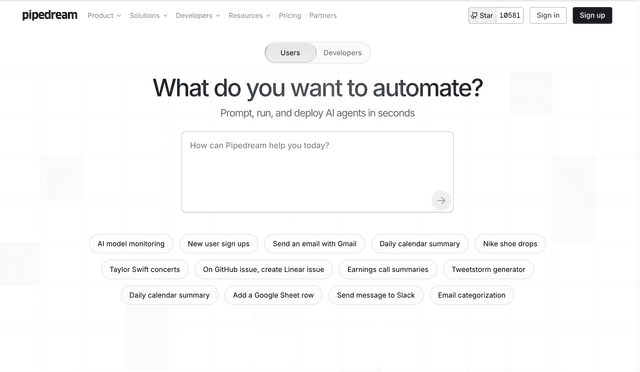This screenshot has width=640, height=372.
Task: View the 10581 star count
Action: [510, 16]
